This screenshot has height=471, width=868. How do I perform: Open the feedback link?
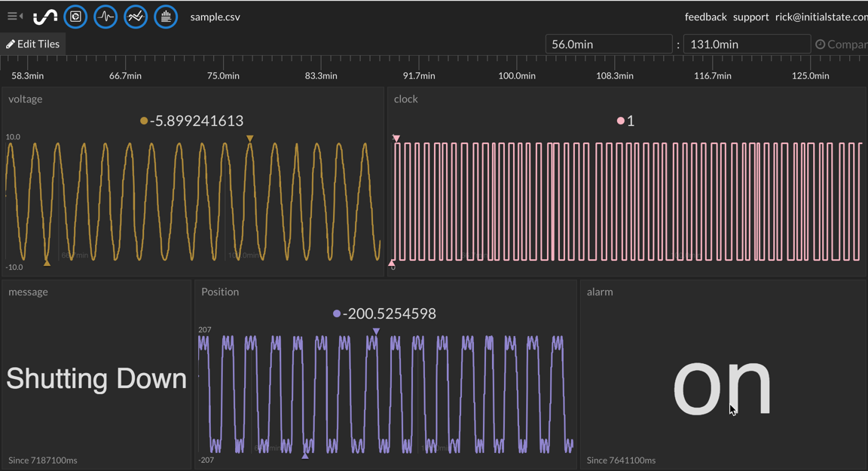point(705,17)
